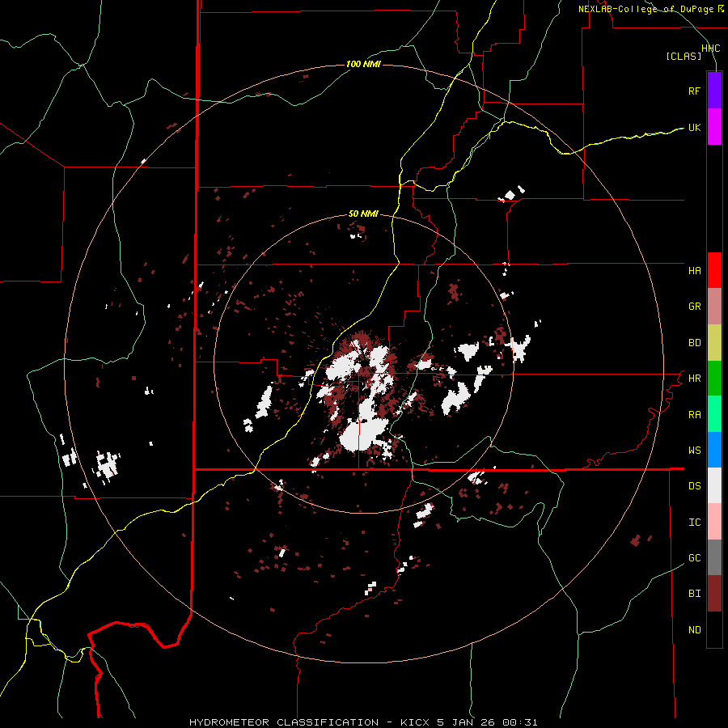
Task: Click the 'BI' legend label
Action: (694, 594)
